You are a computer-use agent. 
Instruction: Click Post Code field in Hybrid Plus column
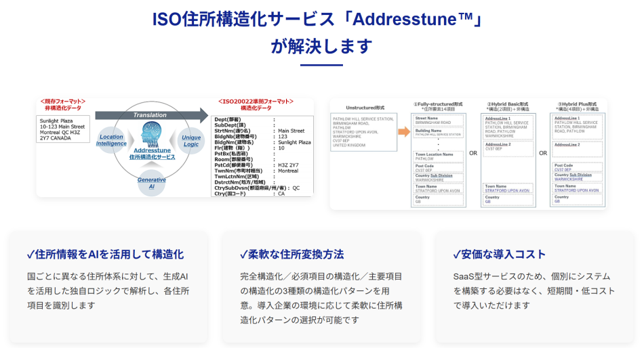coord(577,167)
